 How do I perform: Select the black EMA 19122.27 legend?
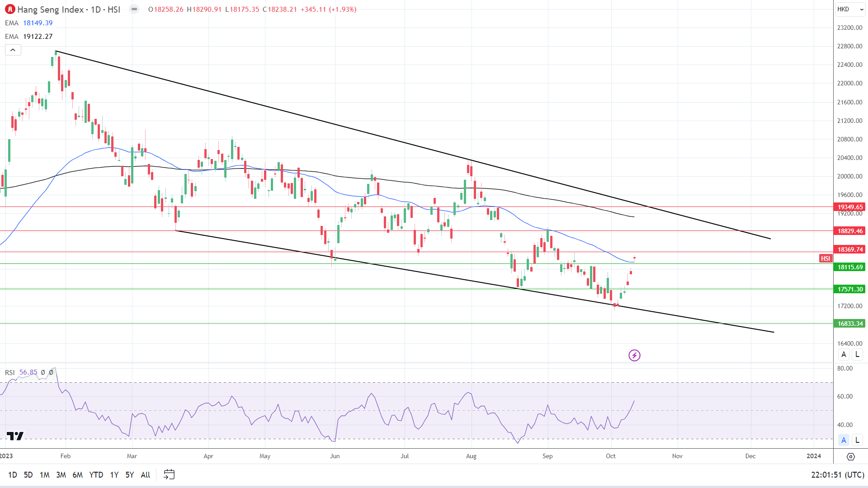(29, 37)
